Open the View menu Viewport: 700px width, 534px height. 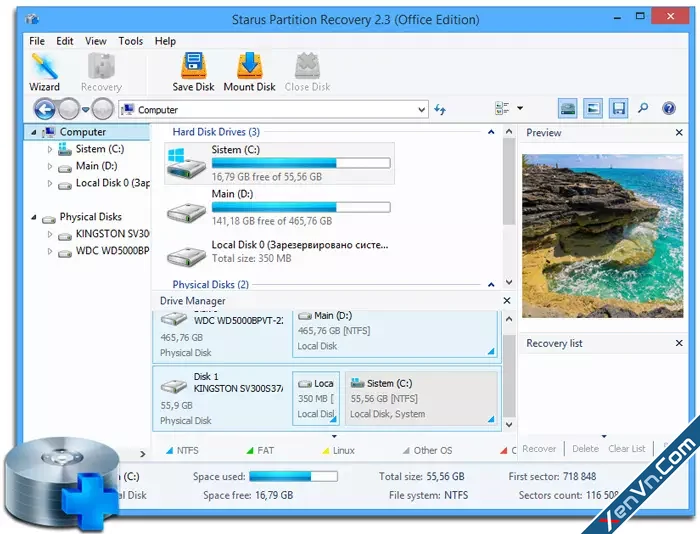96,41
